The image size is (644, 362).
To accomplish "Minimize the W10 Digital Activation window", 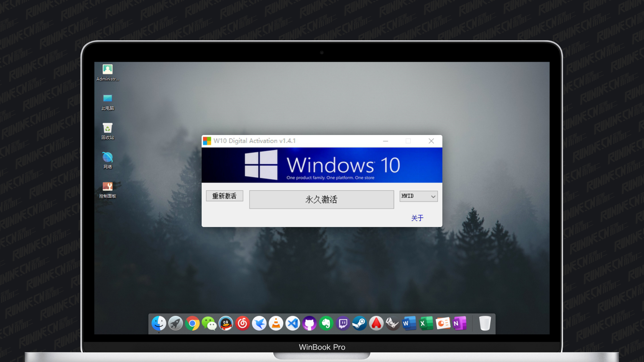I will 386,141.
